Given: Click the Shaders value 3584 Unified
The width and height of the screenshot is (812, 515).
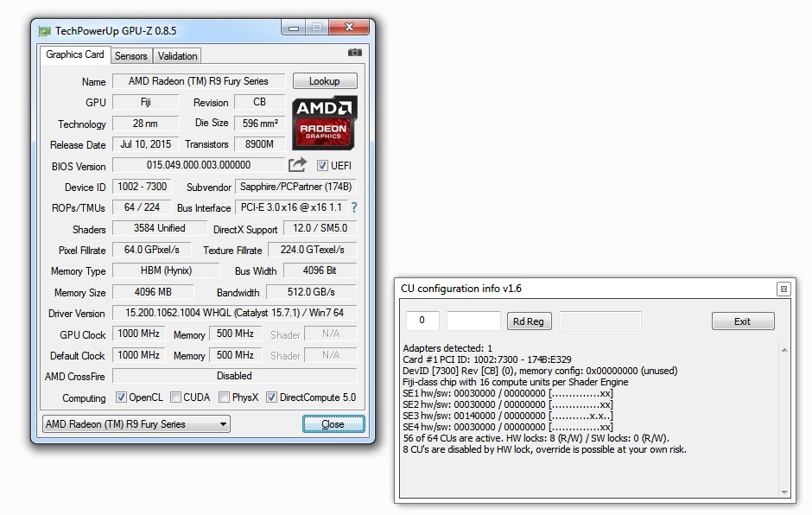Looking at the screenshot, I should pyautogui.click(x=160, y=228).
